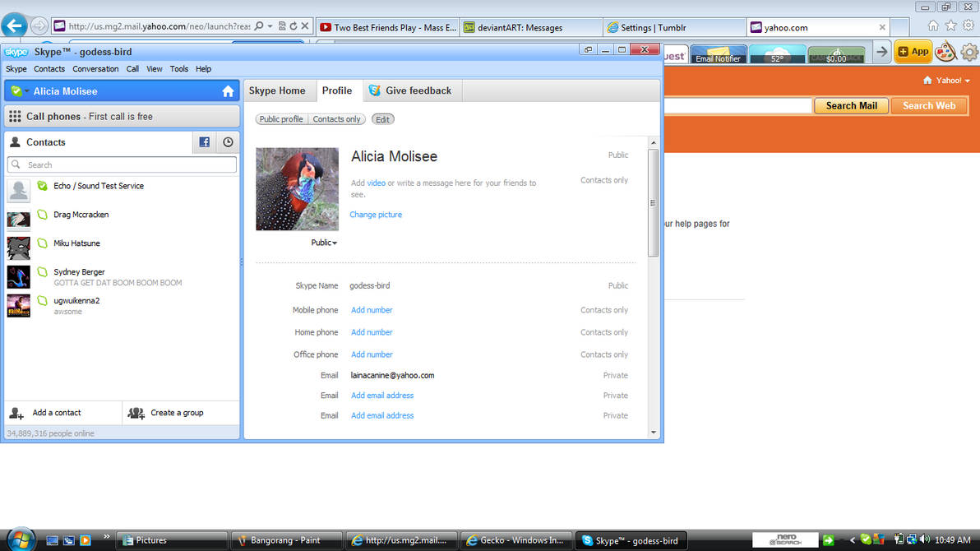Select the Public profile view toggle
Viewport: 980px width, 551px height.
pyautogui.click(x=281, y=118)
